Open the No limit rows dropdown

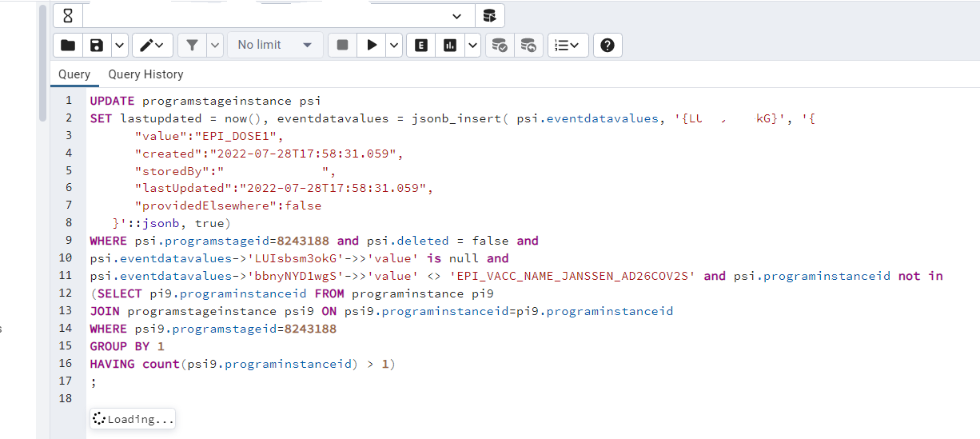(x=275, y=46)
